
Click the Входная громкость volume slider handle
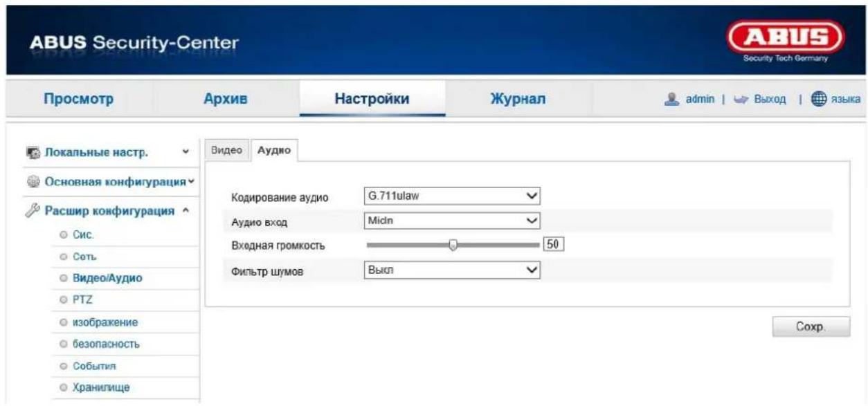tap(453, 244)
